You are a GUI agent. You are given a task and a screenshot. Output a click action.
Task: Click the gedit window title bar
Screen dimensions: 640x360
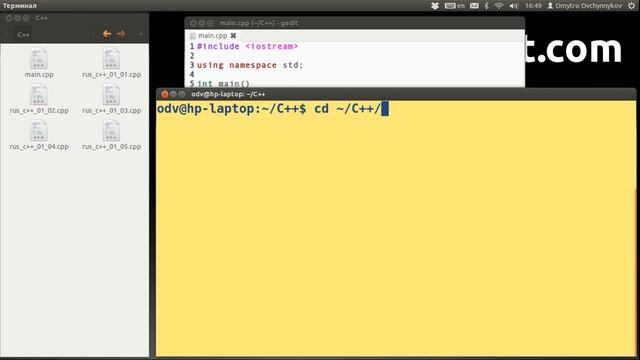pos(354,23)
